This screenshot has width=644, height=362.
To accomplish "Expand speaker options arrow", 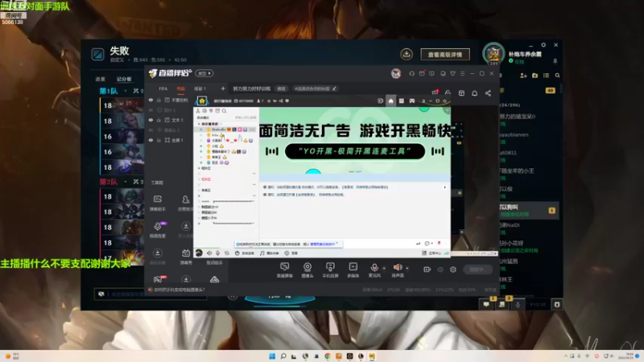I will click(x=407, y=269).
